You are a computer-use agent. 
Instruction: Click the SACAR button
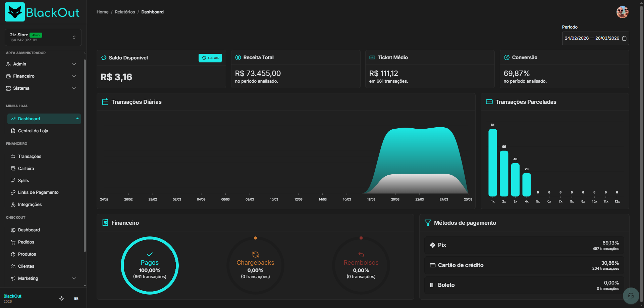click(210, 57)
